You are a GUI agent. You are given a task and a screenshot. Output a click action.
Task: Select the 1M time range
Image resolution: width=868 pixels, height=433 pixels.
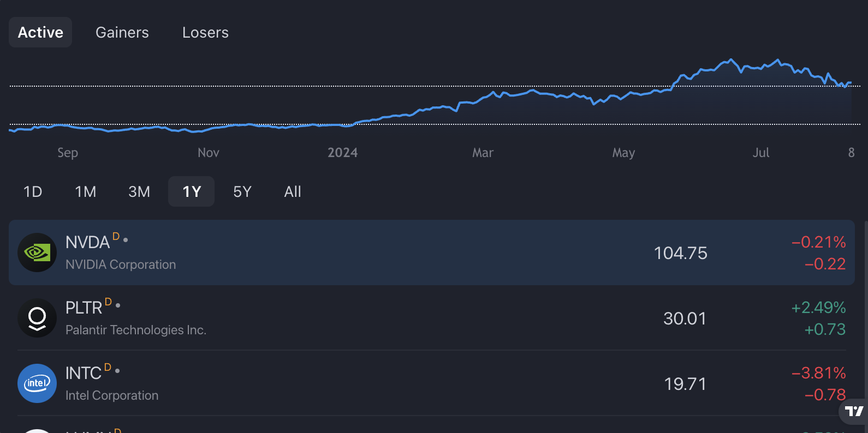(x=86, y=191)
